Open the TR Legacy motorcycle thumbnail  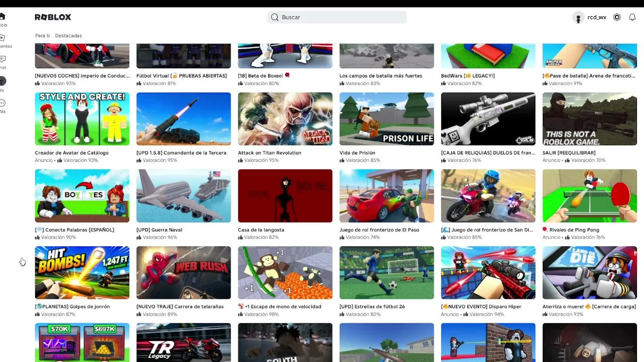tap(184, 342)
